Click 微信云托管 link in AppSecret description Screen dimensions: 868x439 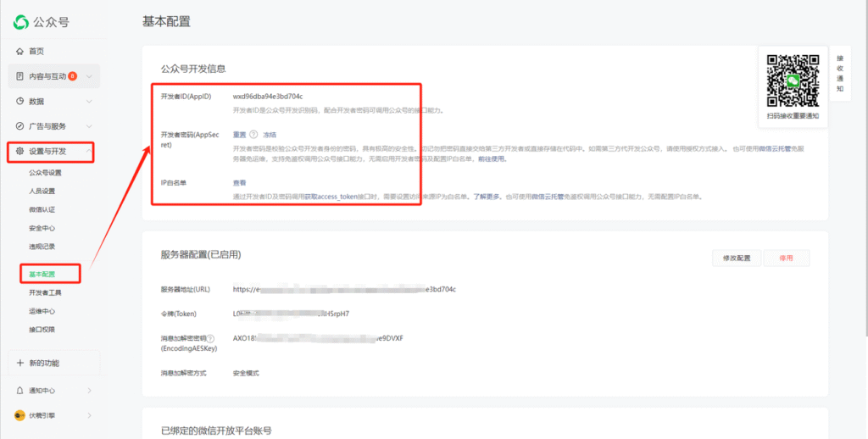[x=775, y=148]
